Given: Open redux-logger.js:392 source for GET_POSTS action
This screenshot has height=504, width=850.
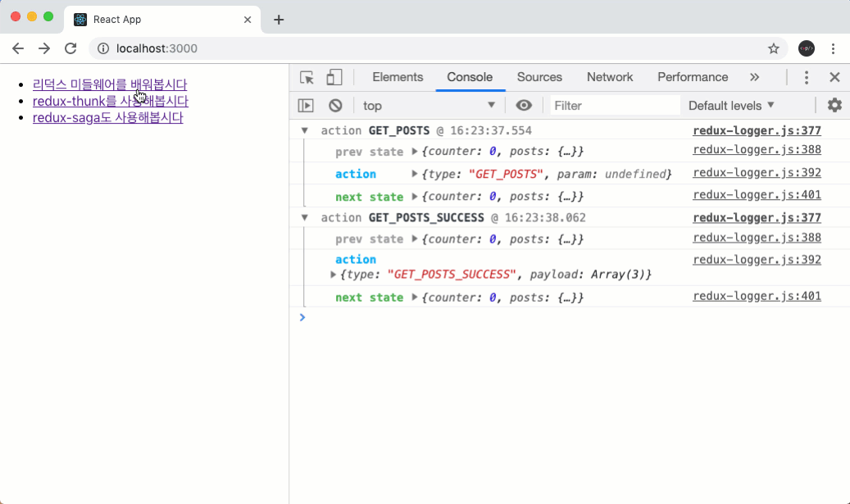Looking at the screenshot, I should coord(757,172).
